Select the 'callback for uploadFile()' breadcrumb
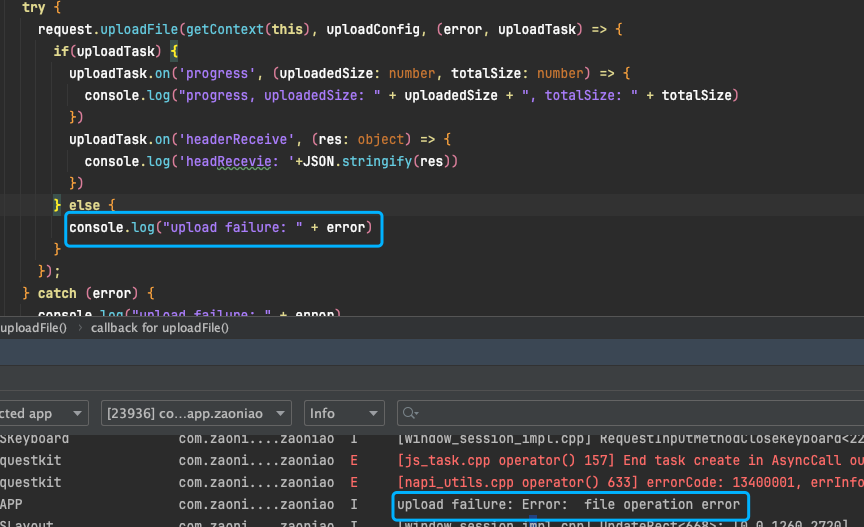This screenshot has height=527, width=864. point(160,327)
